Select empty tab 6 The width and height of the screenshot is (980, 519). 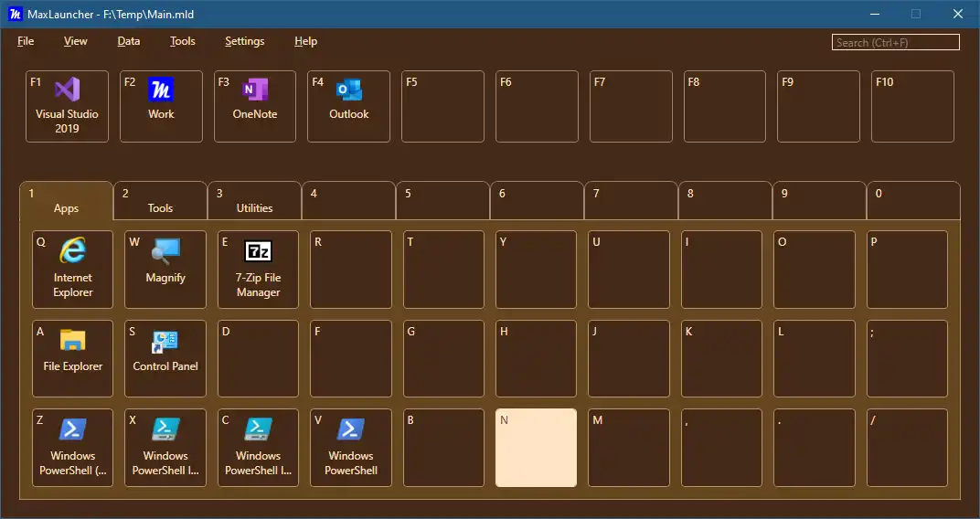click(538, 200)
